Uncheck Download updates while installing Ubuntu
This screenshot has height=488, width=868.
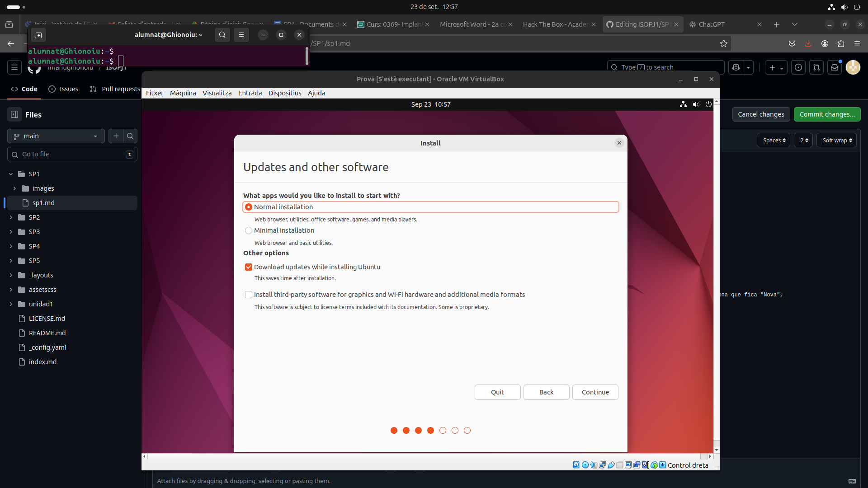click(249, 267)
